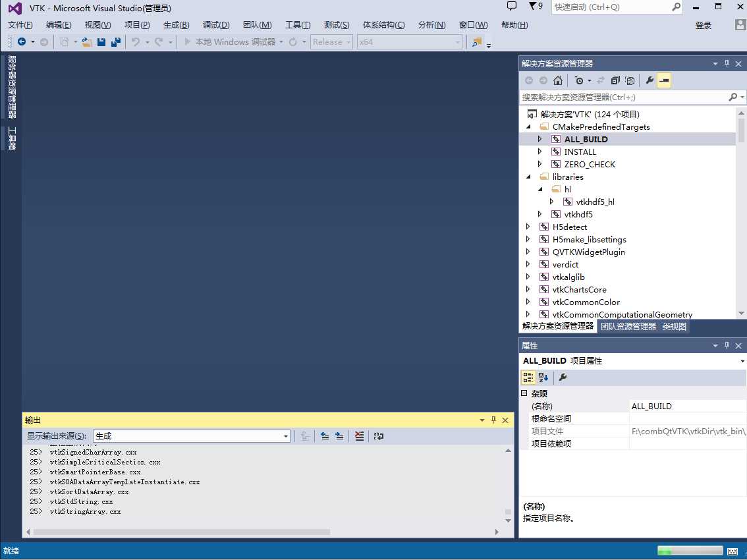The width and height of the screenshot is (747, 560).
Task: Clear all output text icon
Action: [359, 436]
